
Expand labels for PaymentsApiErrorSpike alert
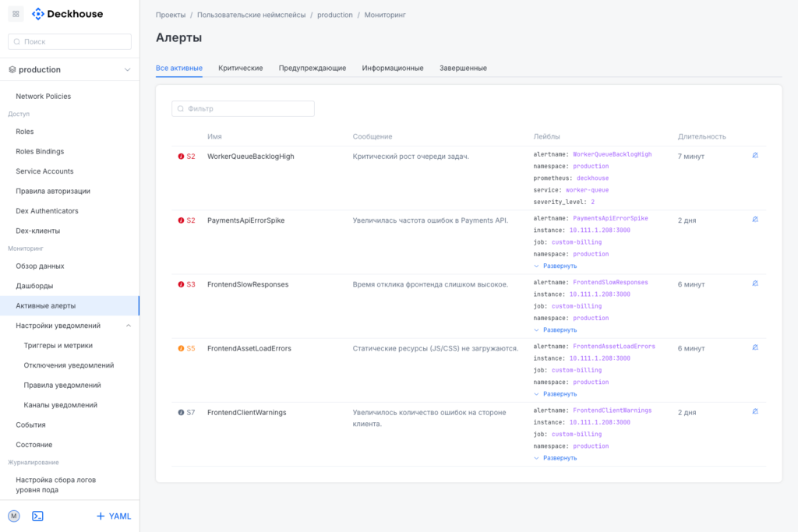[x=555, y=266]
